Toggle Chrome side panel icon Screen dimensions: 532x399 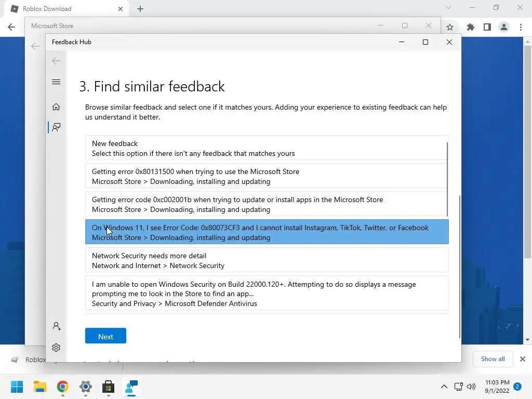pos(487,27)
